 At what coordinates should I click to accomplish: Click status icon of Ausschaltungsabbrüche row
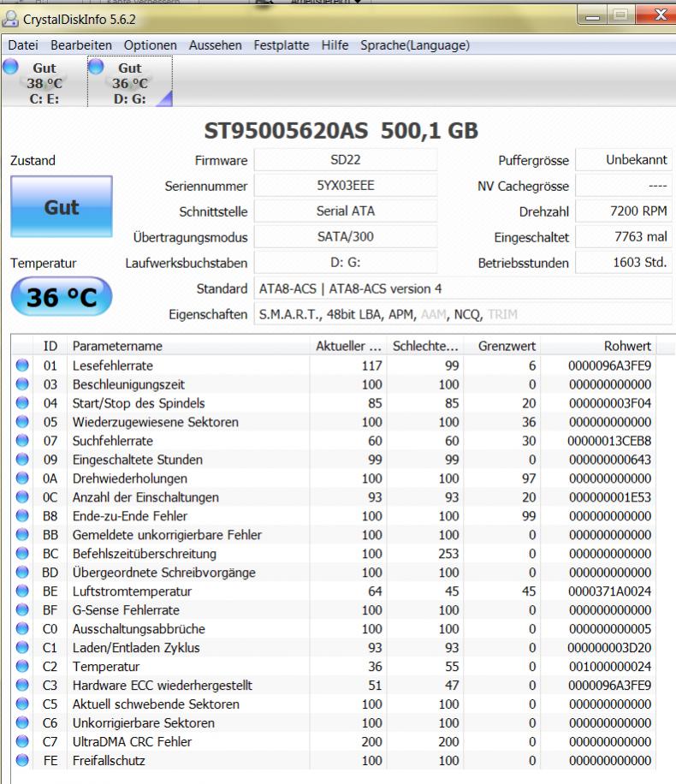[22, 628]
